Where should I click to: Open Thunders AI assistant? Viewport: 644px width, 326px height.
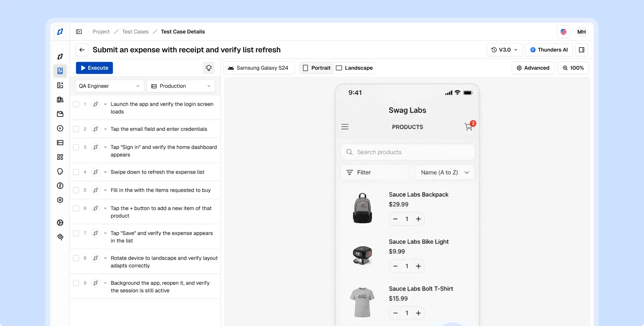tap(549, 50)
